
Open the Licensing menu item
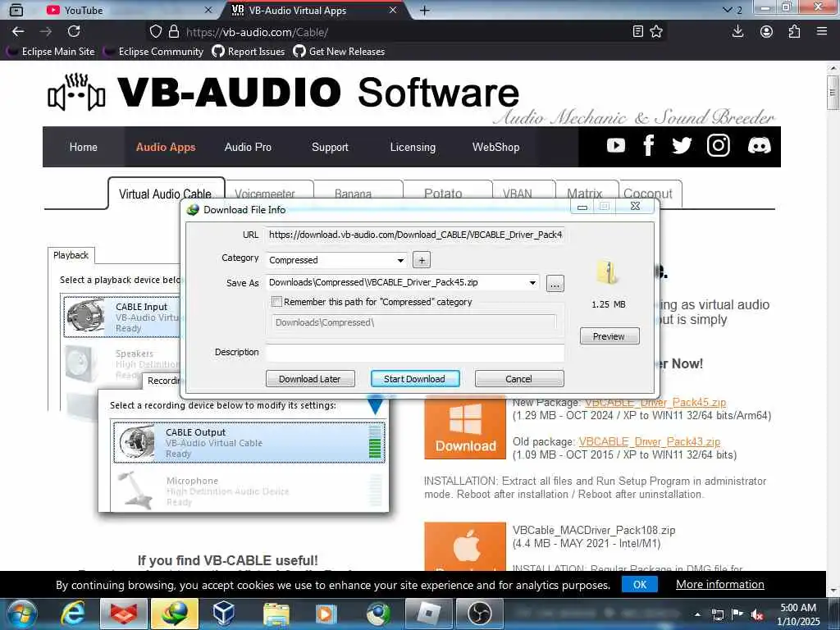[x=413, y=147]
